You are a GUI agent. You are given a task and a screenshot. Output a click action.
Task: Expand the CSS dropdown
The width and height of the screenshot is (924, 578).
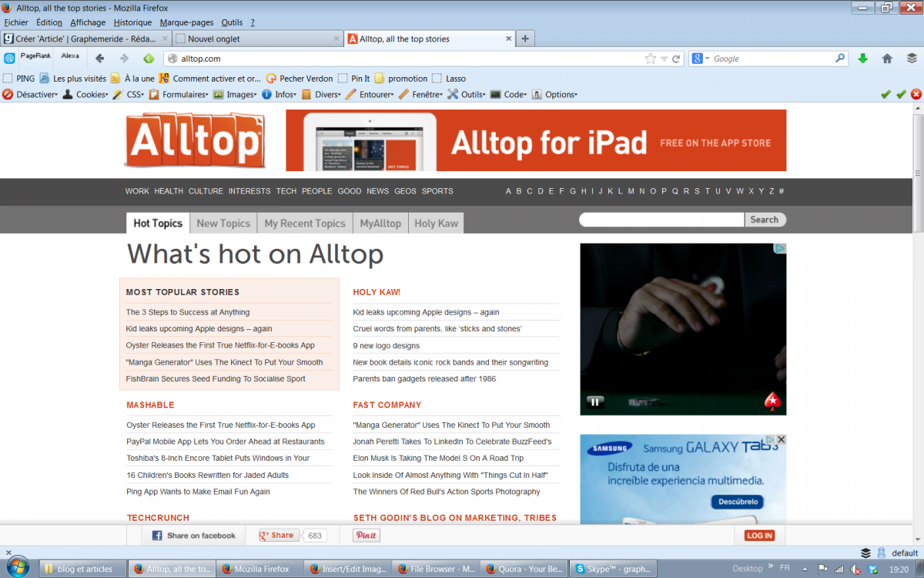tap(129, 94)
